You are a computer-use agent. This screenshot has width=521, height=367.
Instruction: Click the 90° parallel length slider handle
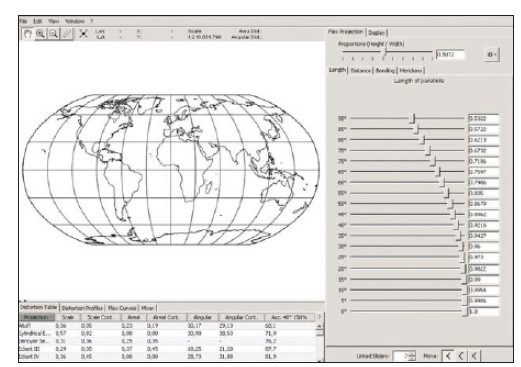[413, 118]
